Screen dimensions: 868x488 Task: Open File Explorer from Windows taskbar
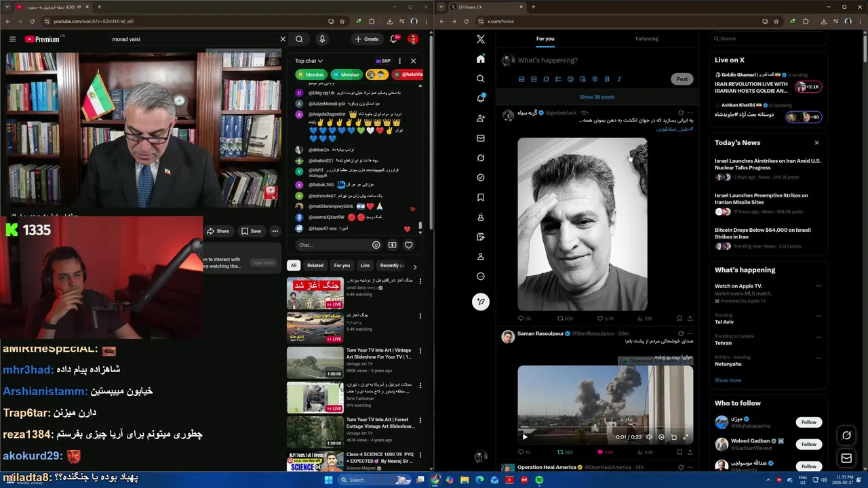(x=465, y=480)
